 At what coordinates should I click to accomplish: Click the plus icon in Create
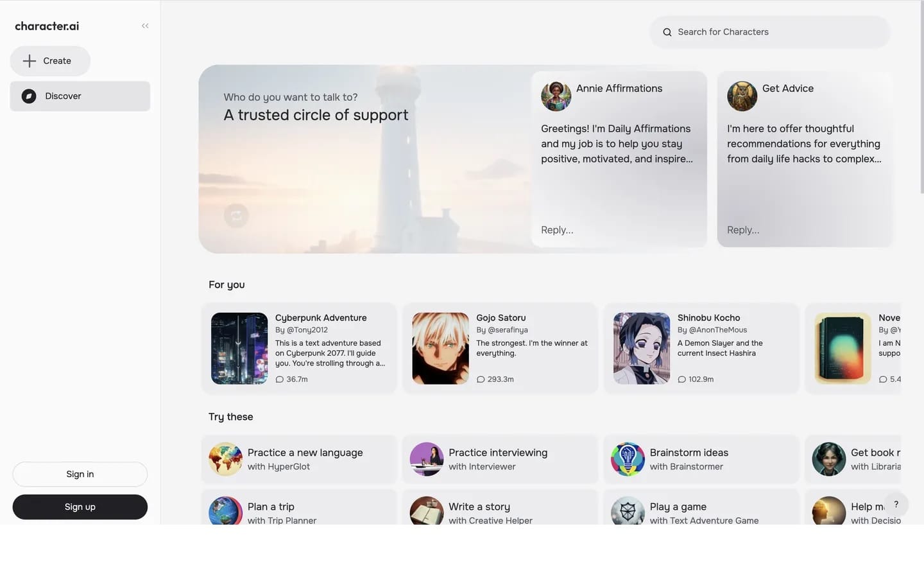[x=29, y=61]
